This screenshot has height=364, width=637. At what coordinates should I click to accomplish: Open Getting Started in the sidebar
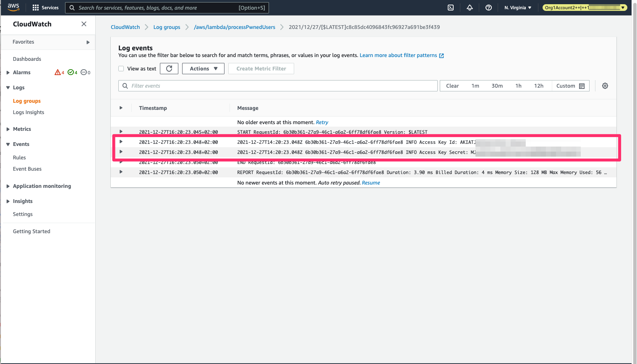[x=31, y=231]
